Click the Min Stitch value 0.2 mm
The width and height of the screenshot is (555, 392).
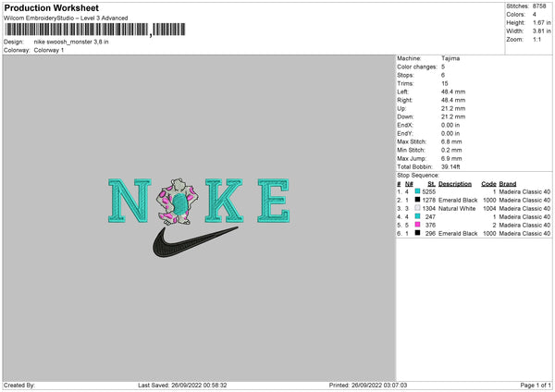pos(451,150)
